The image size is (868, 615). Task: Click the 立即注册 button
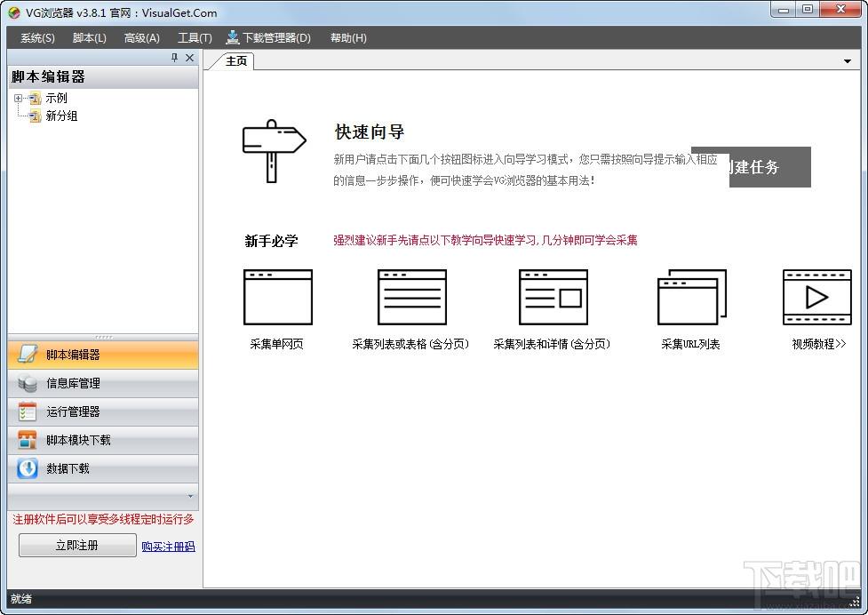(x=77, y=546)
